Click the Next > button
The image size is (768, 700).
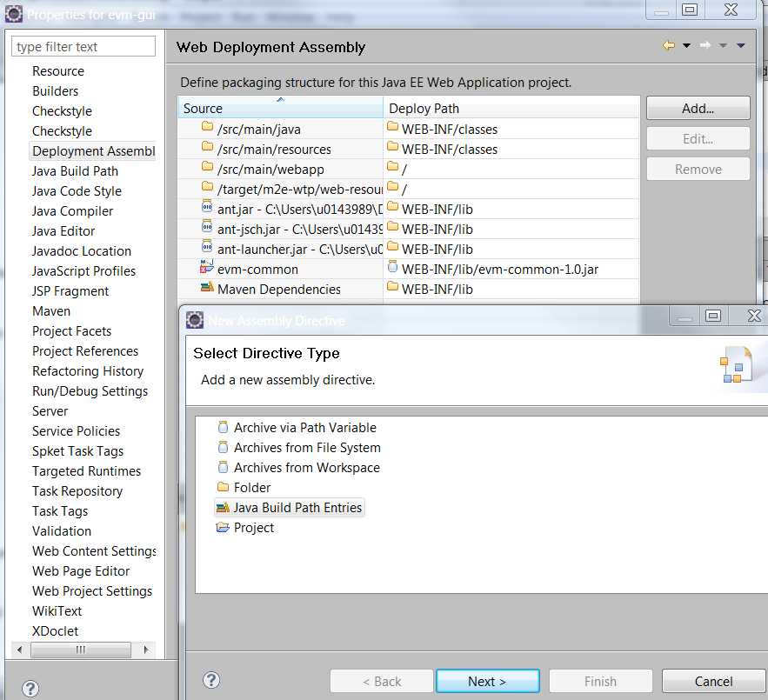[488, 682]
